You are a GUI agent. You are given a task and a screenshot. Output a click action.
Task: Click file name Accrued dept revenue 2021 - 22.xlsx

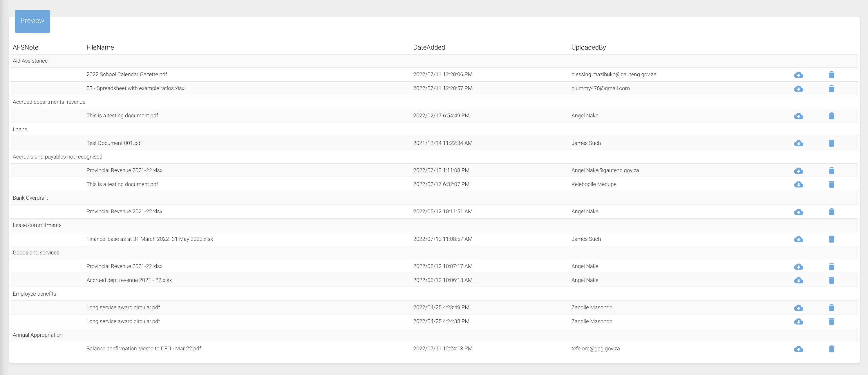click(x=129, y=280)
